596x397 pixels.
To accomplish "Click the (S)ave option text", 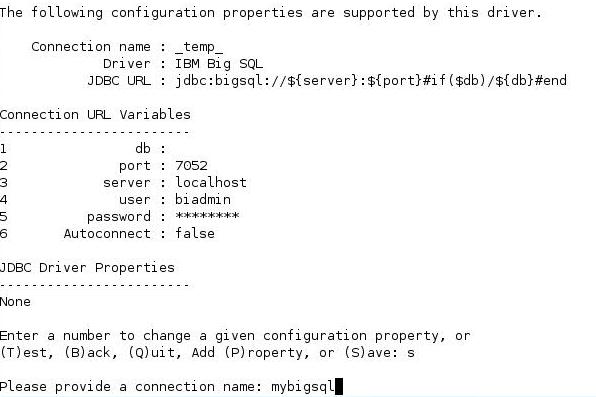I will coord(371,353).
